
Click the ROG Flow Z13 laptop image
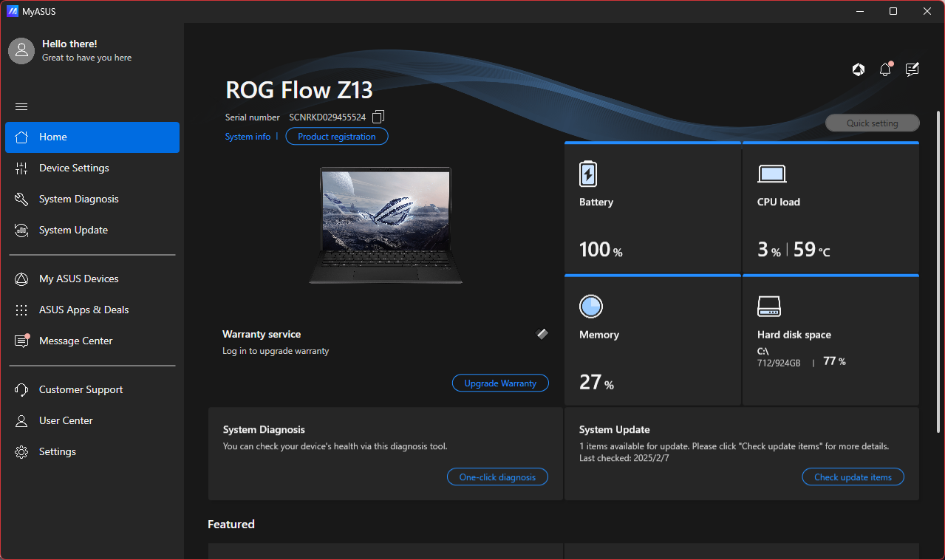pyautogui.click(x=386, y=225)
